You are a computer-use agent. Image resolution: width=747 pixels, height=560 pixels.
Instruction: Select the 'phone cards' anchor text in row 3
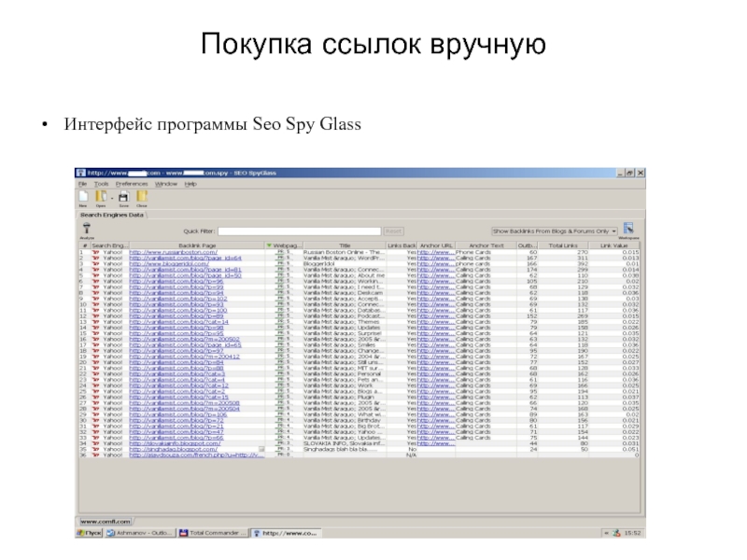tap(486, 263)
